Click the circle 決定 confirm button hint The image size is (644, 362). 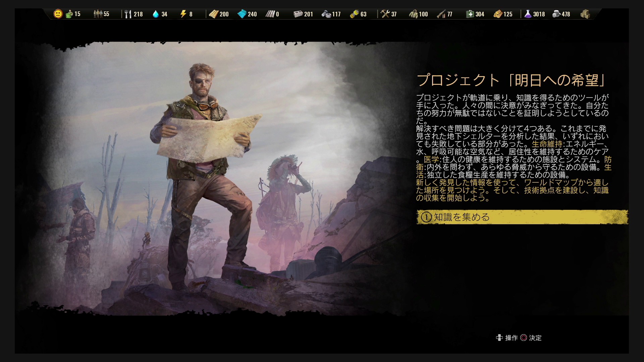(524, 338)
